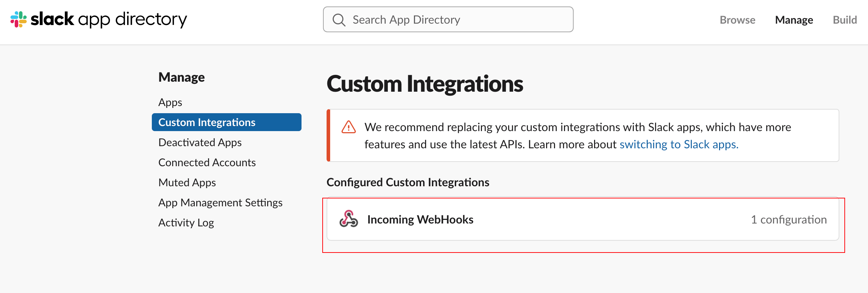The image size is (868, 293).
Task: Click the warning triangle icon
Action: (x=348, y=127)
